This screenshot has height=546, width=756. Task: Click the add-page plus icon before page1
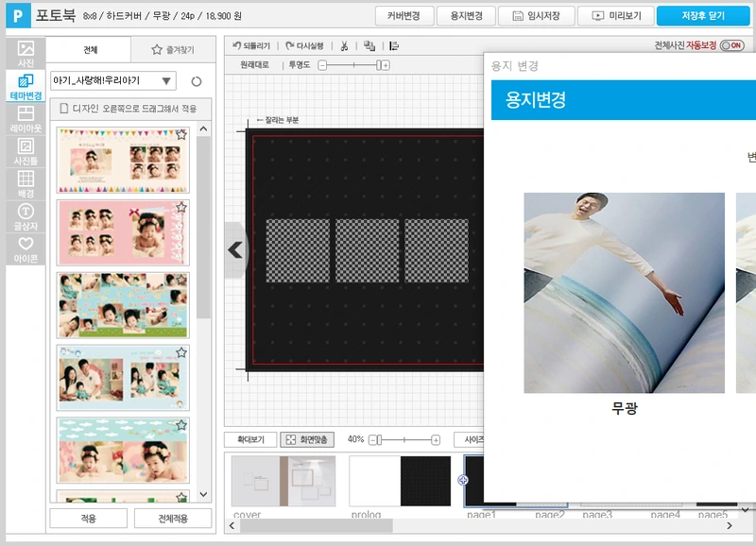(462, 480)
